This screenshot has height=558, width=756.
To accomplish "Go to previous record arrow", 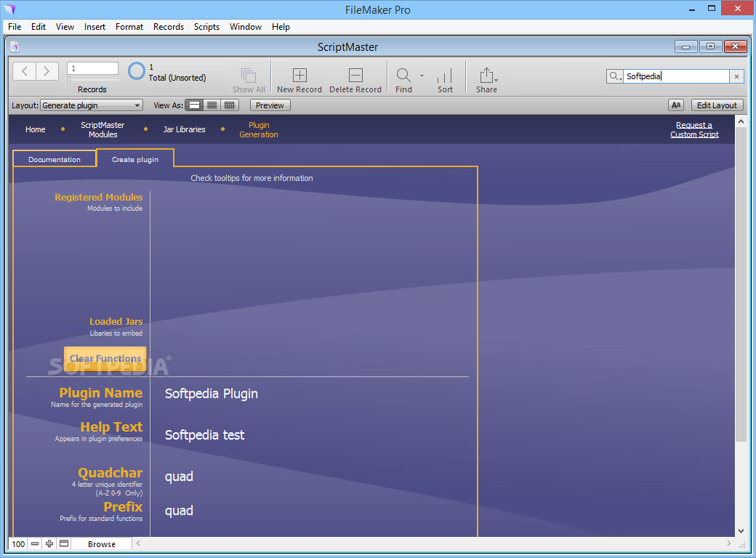I will click(24, 71).
